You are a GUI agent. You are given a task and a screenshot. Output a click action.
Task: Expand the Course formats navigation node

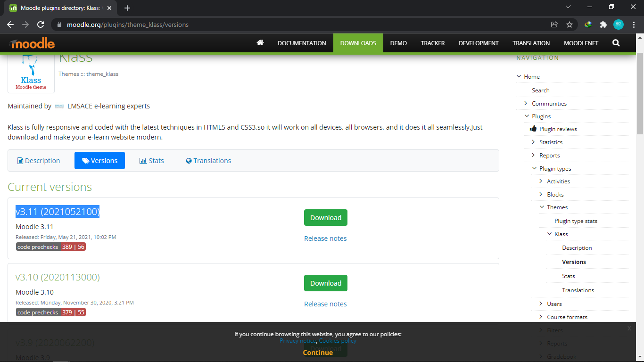pyautogui.click(x=541, y=317)
